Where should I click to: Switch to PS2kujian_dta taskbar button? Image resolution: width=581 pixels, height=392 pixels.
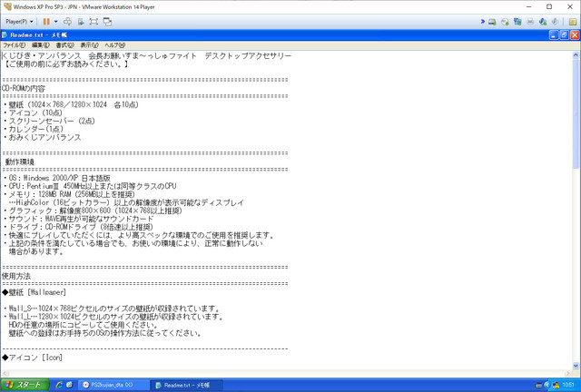113,385
